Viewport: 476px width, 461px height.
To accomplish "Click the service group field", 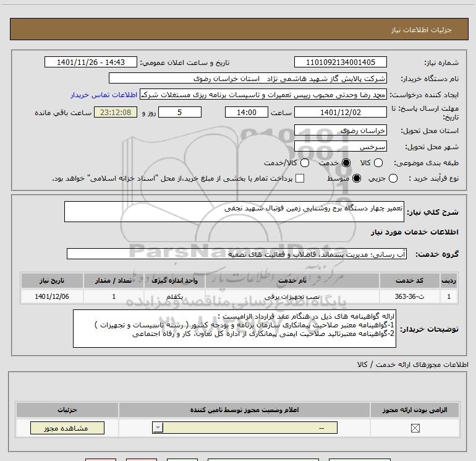I will 237,254.
